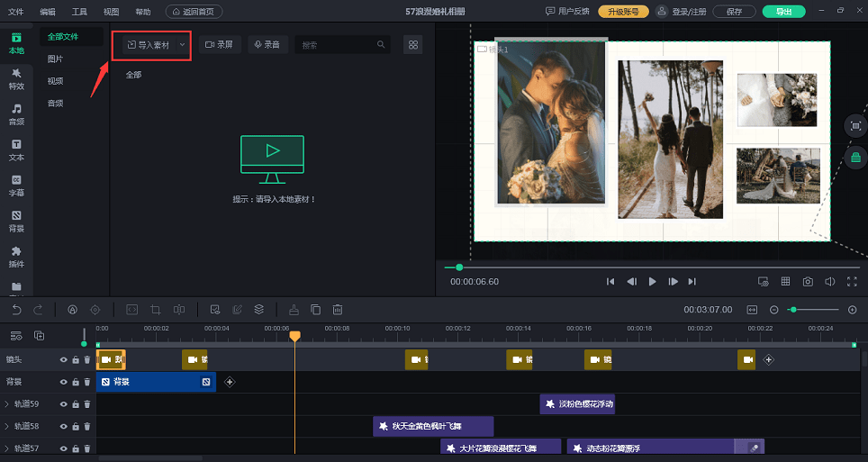
Task: Open the 文件 menu
Action: click(x=16, y=12)
